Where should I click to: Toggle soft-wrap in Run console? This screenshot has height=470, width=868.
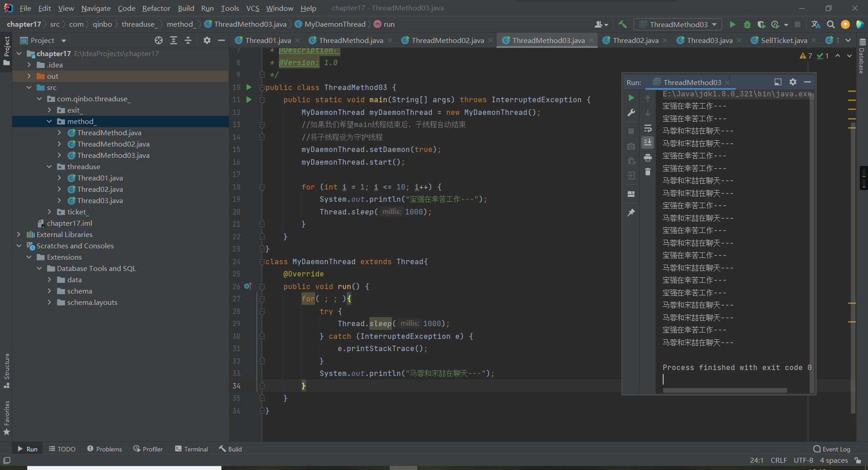(x=648, y=128)
